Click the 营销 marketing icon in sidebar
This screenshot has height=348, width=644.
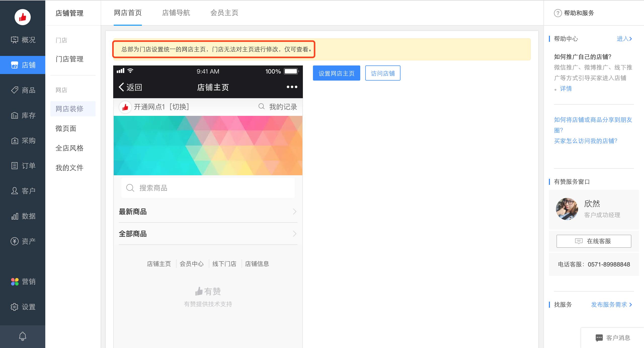[x=23, y=282]
